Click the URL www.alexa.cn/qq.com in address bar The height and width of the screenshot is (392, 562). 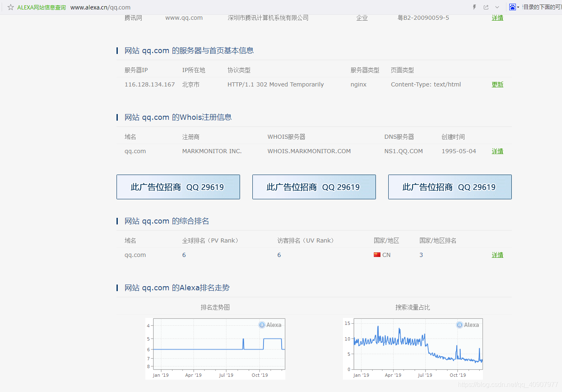click(100, 7)
